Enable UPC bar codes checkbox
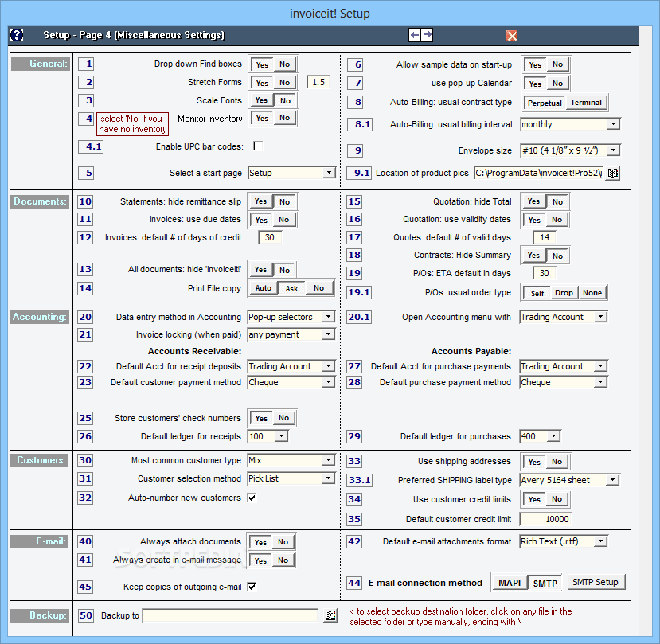660x644 pixels. 258,146
